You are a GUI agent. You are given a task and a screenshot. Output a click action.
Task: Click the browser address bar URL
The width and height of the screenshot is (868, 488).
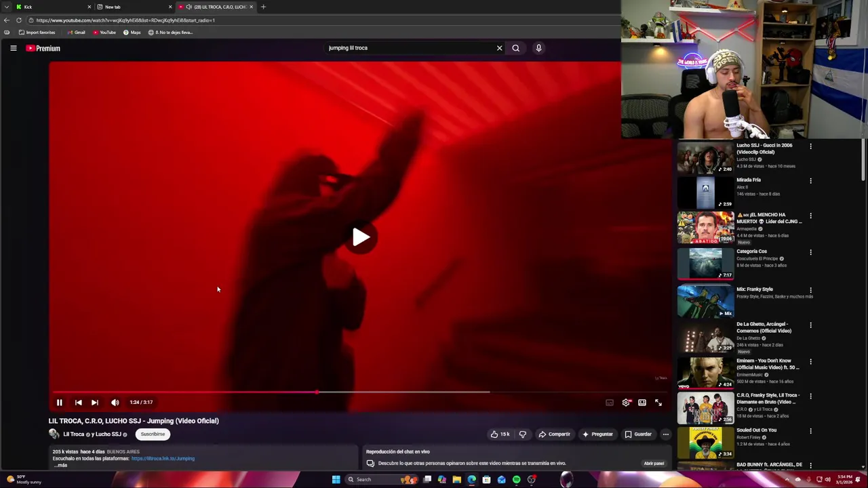coord(125,20)
